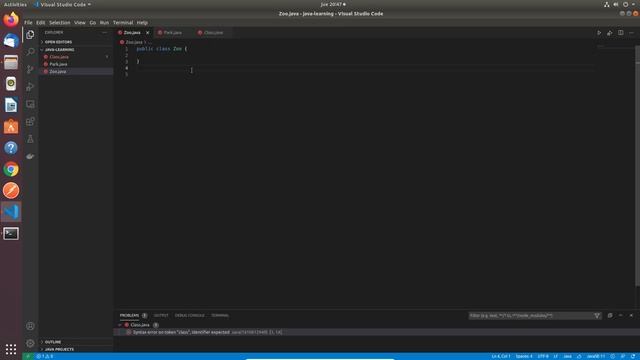Run the Java file with play button

[599, 33]
